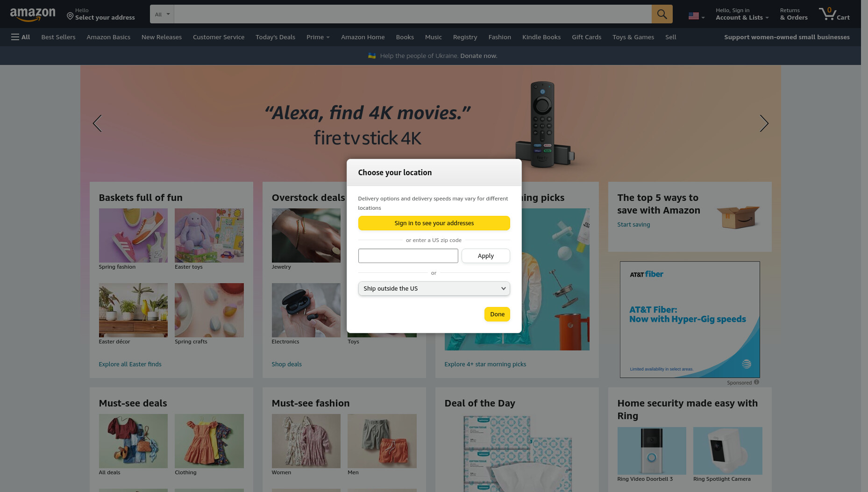Screen dimensions: 868x492
Task: Open the All search category dropdown
Action: click(x=162, y=14)
